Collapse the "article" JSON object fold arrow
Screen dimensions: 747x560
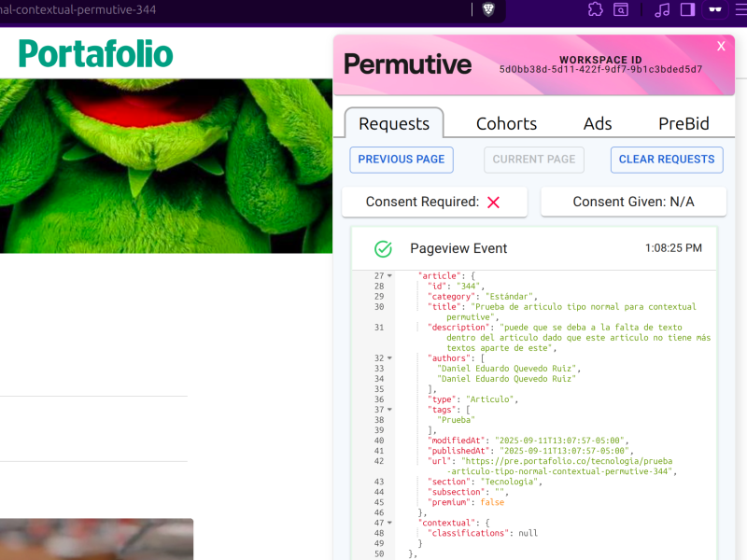[x=390, y=276]
